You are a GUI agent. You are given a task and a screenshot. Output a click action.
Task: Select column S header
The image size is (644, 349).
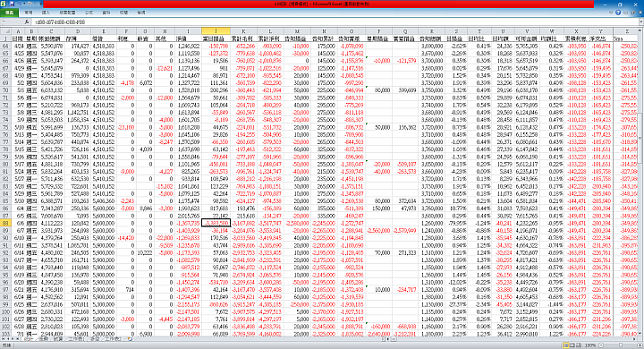tap(456, 31)
